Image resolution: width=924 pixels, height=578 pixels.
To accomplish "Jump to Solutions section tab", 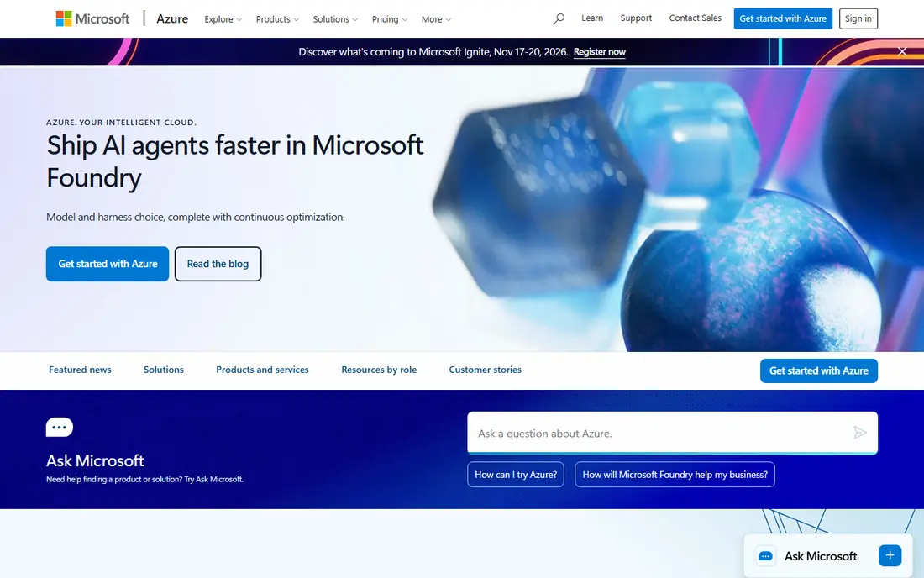I will pos(163,370).
